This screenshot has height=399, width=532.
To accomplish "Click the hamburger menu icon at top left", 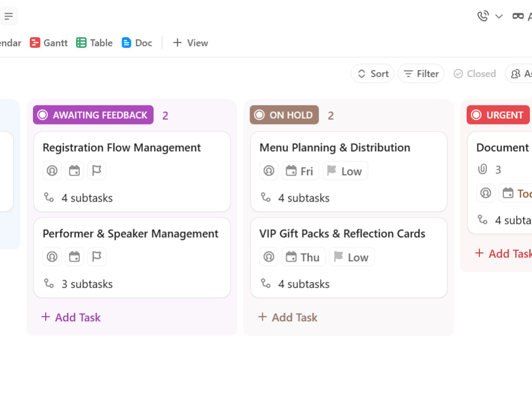I will click(x=9, y=16).
